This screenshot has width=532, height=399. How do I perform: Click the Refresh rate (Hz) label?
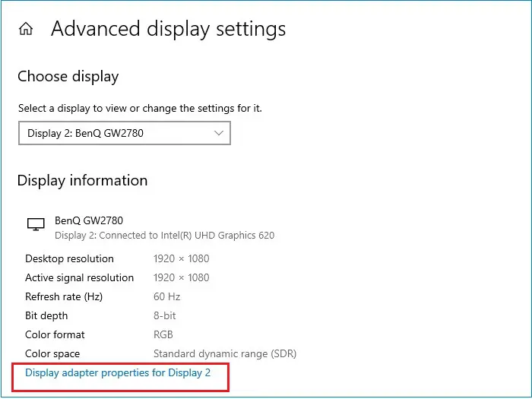[64, 296]
